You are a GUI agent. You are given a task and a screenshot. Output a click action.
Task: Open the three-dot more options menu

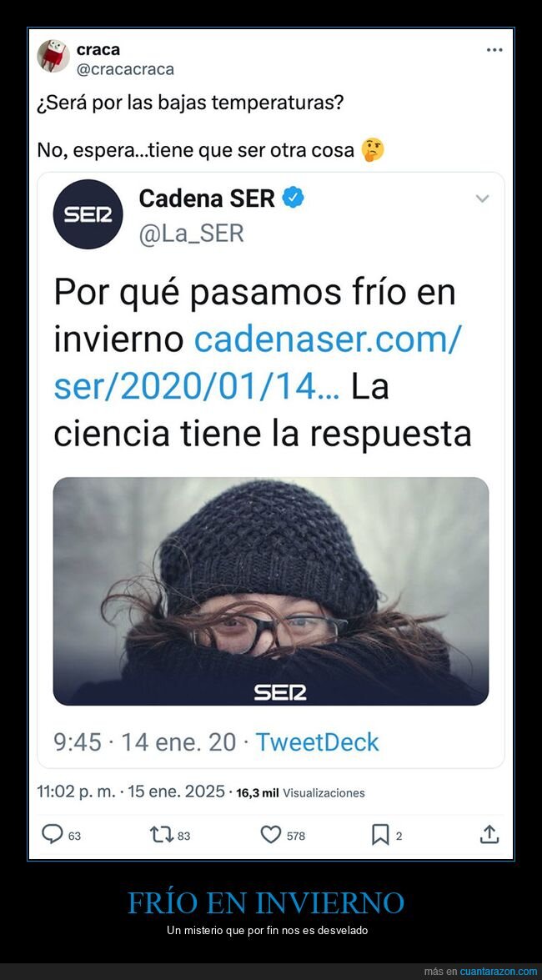click(x=494, y=50)
